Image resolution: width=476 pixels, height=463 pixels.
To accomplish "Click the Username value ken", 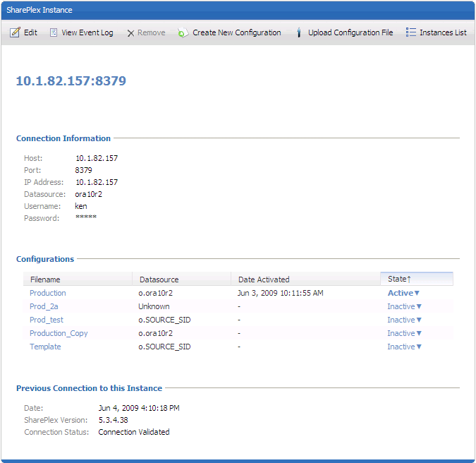I will point(81,206).
